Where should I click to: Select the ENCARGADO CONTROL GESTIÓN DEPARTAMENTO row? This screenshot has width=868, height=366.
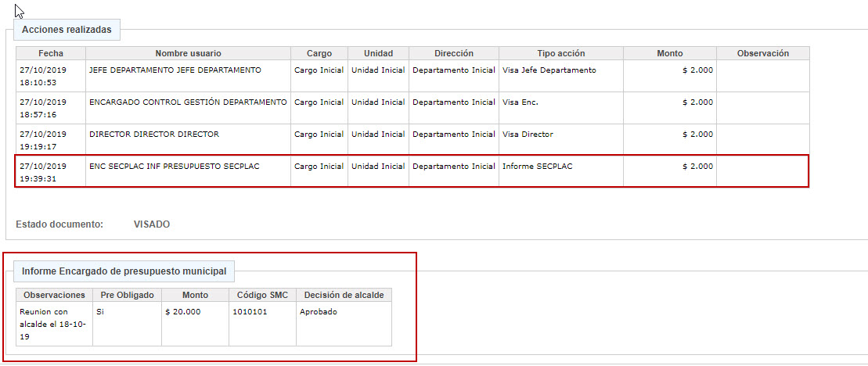coord(412,108)
